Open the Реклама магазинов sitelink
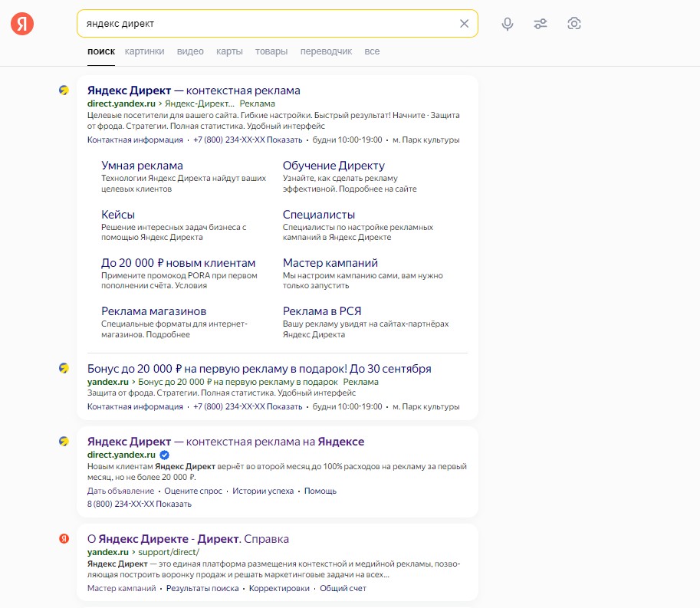 click(x=153, y=311)
